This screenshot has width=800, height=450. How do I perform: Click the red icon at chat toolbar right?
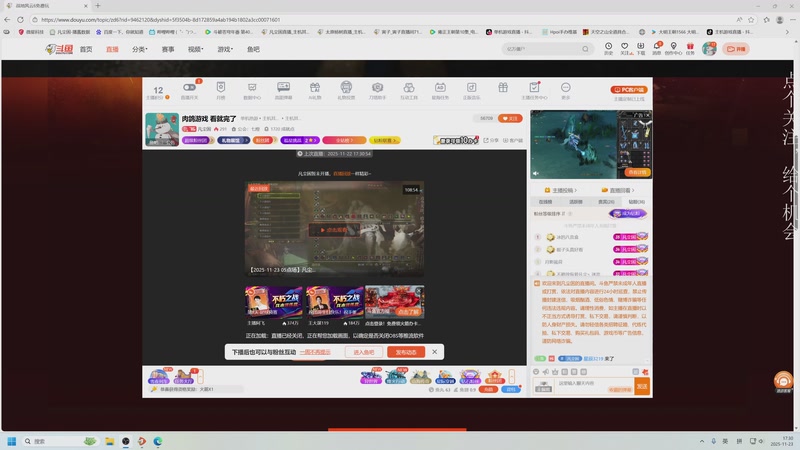(645, 372)
